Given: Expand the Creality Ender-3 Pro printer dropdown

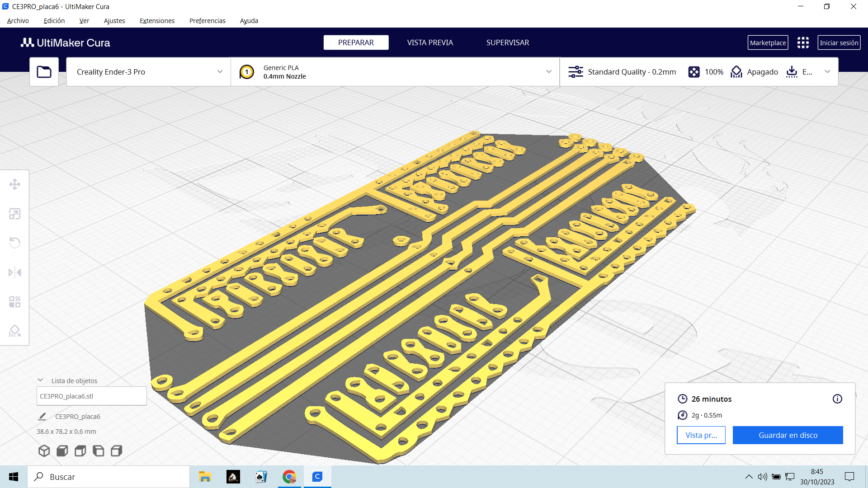Looking at the screenshot, I should click(x=220, y=72).
